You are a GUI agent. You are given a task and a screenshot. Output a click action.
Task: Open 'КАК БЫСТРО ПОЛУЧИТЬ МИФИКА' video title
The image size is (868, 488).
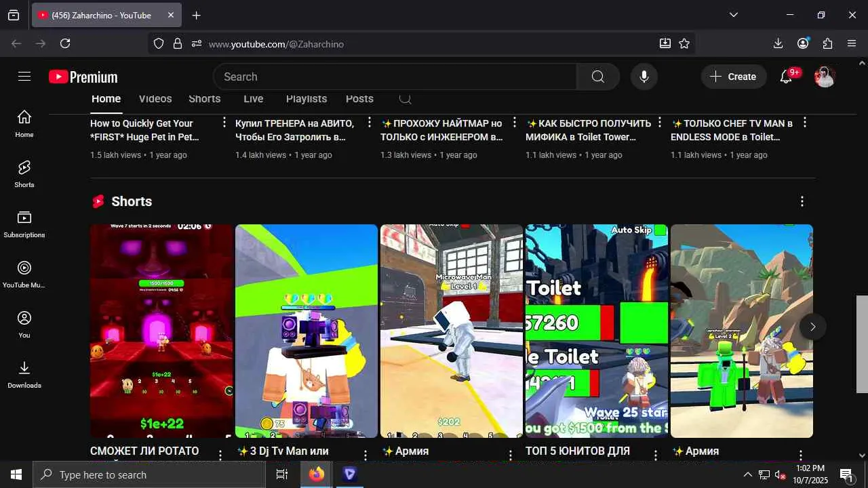[588, 130]
